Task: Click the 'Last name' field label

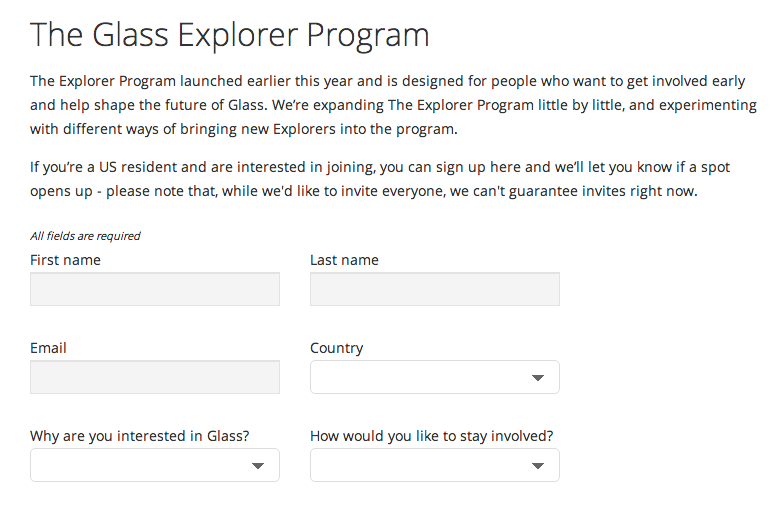Action: [x=344, y=260]
